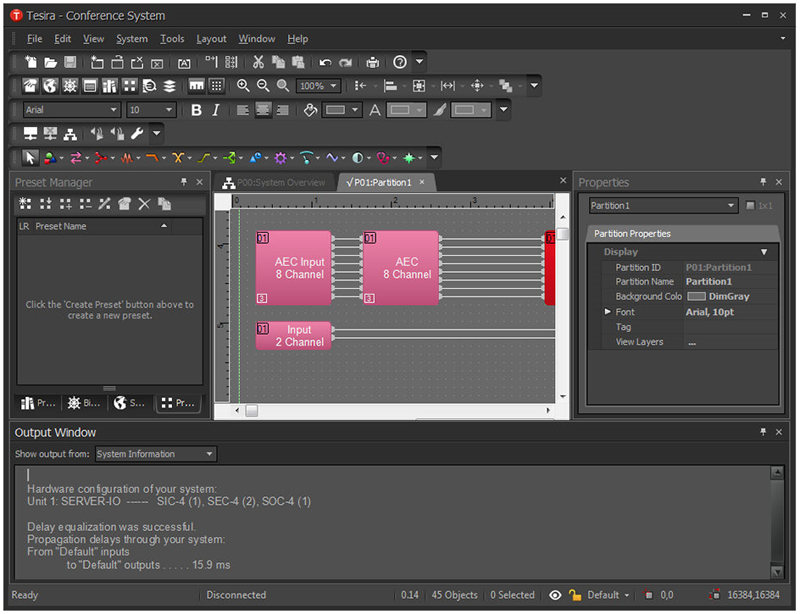The image size is (800, 614).
Task: Click the fill color swatch box
Action: [x=335, y=110]
